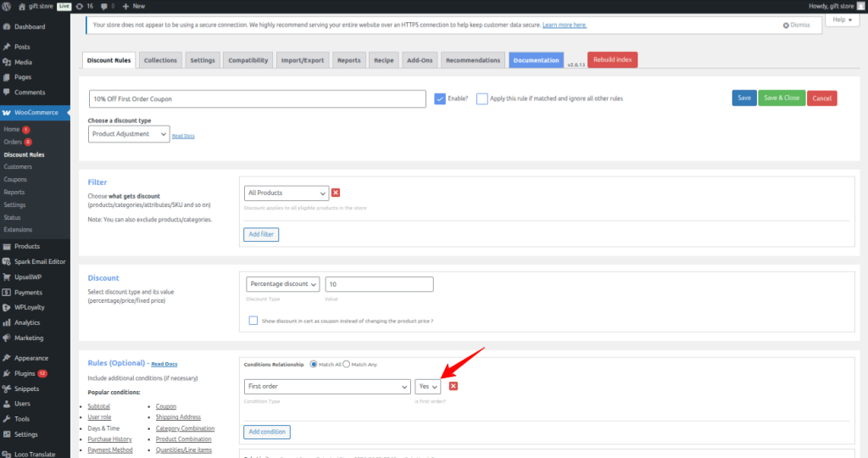868x458 pixels.
Task: Open the All Products filter dropdown
Action: pyautogui.click(x=287, y=193)
